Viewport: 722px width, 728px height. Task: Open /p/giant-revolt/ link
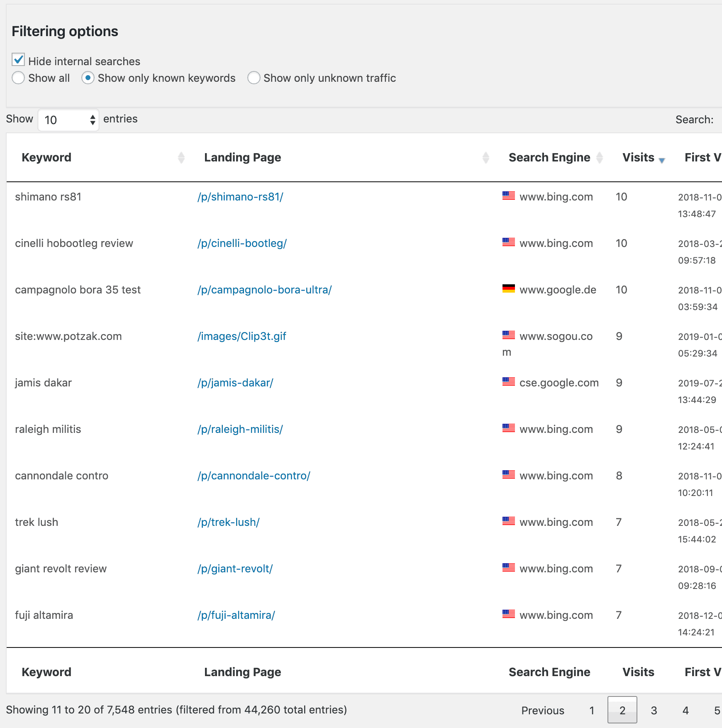235,569
